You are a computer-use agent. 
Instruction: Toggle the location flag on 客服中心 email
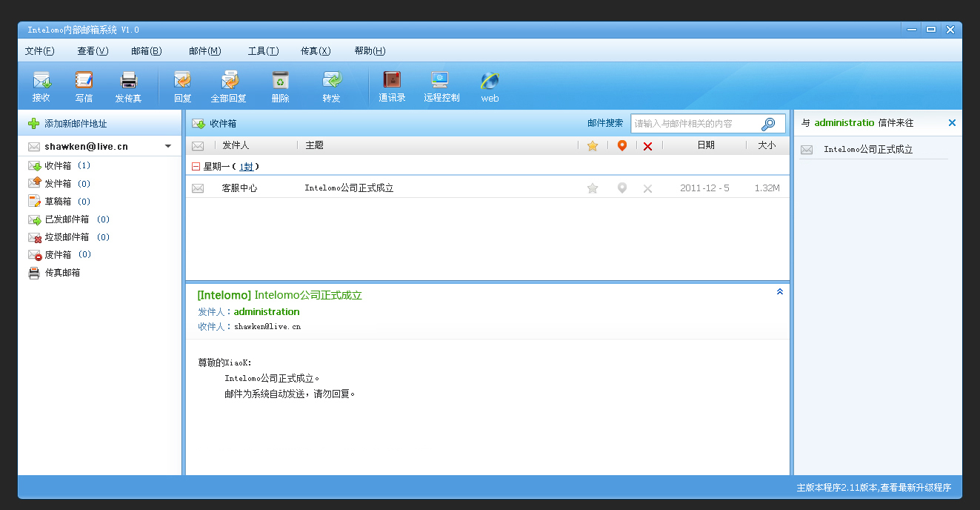pos(622,188)
